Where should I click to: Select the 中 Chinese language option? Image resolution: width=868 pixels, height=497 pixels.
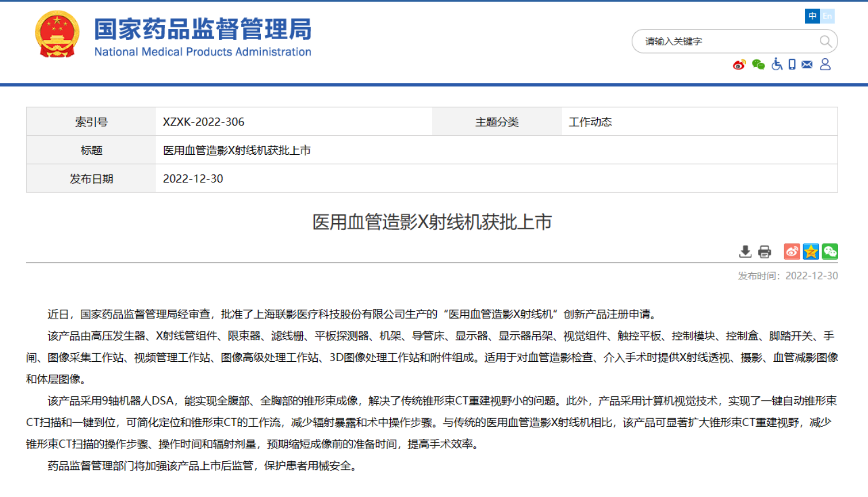pos(812,16)
